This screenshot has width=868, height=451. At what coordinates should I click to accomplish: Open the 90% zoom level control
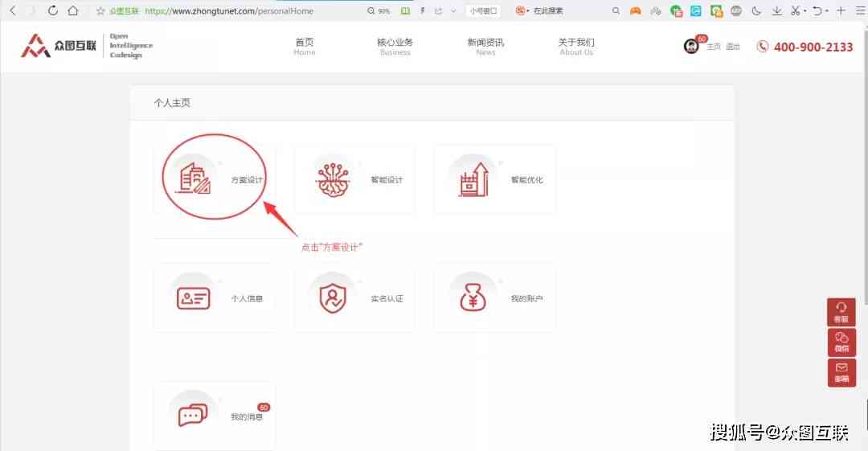click(x=379, y=11)
